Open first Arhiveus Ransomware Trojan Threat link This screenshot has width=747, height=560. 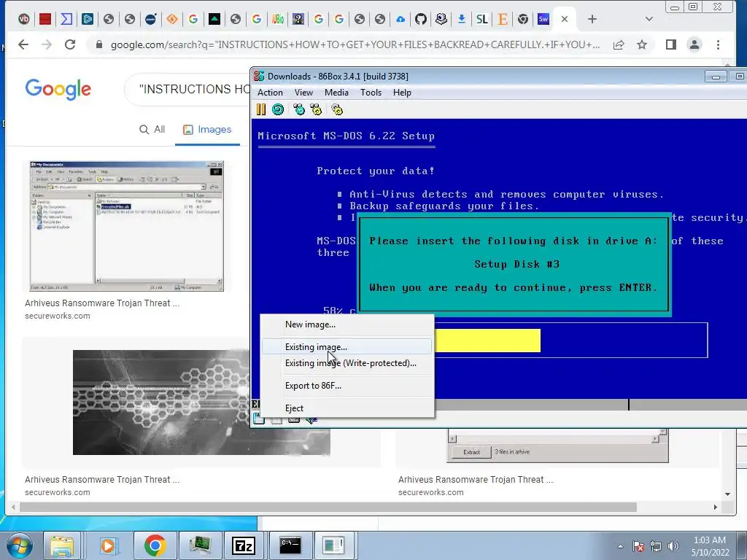102,303
